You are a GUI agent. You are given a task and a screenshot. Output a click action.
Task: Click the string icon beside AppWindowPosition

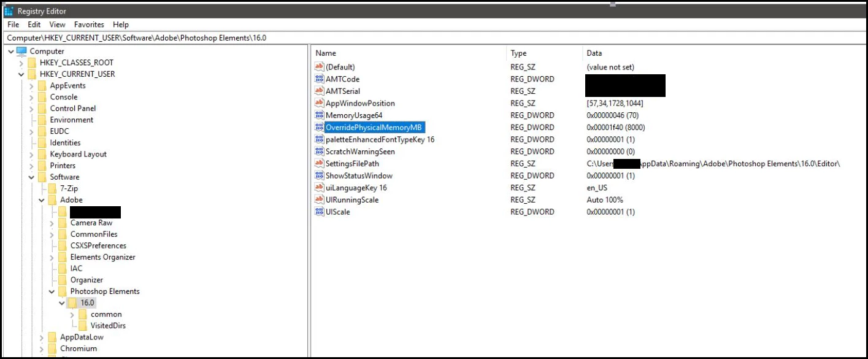[x=319, y=103]
